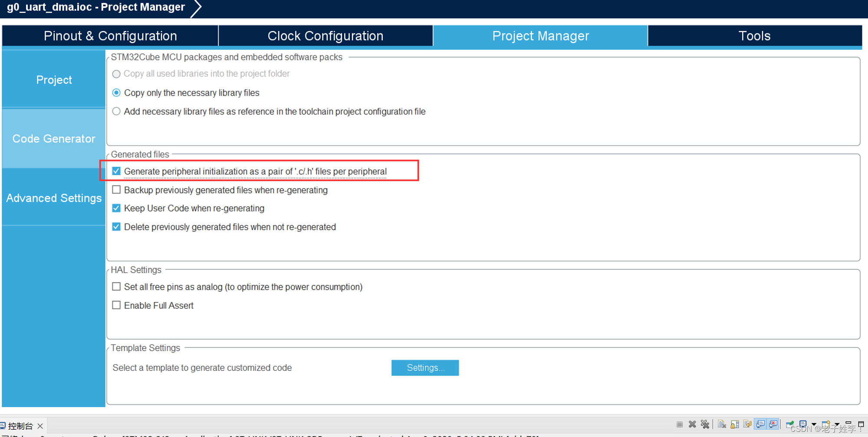The height and width of the screenshot is (437, 868).
Task: Click the 'HAL Settings' group title
Action: coord(136,270)
